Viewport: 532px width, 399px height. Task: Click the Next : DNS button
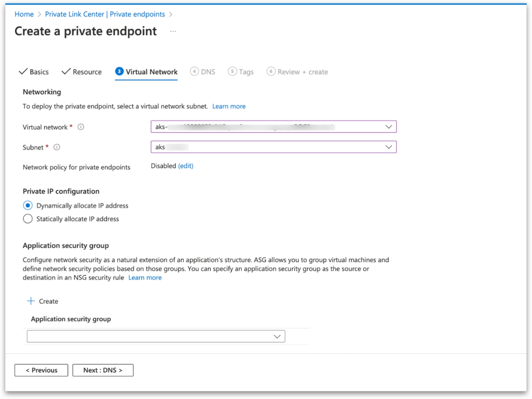click(x=103, y=370)
